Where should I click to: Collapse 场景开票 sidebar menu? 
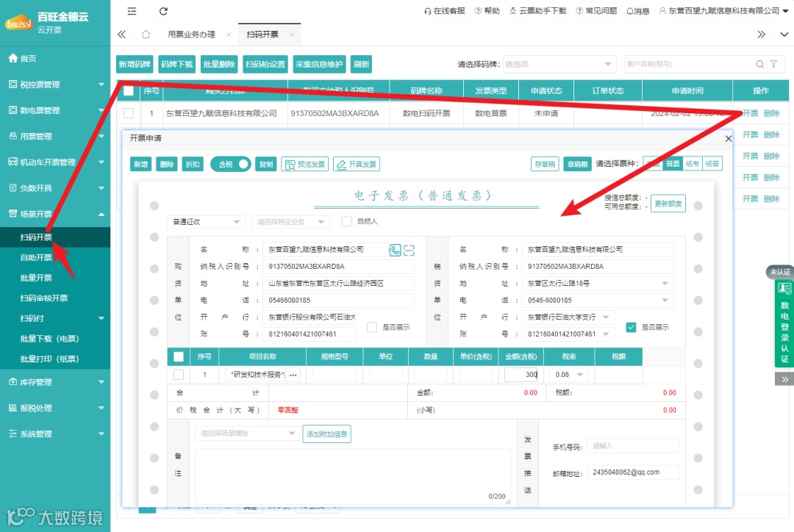pyautogui.click(x=55, y=214)
